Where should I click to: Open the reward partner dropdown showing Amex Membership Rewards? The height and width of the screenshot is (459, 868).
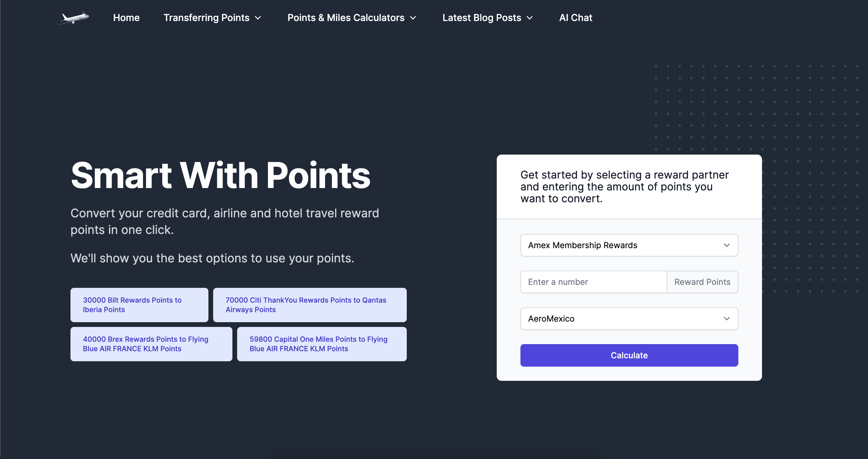pos(629,245)
